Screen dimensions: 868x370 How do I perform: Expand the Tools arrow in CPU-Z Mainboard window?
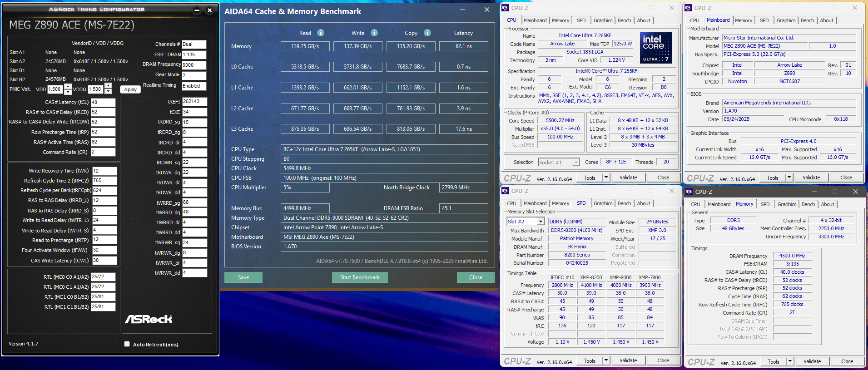click(x=789, y=178)
